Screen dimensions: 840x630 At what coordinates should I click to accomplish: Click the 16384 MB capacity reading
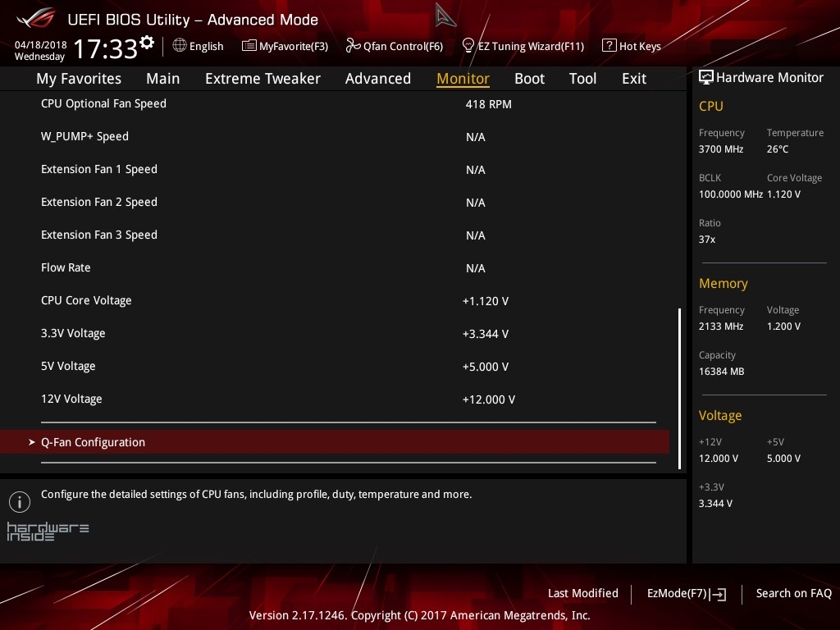(x=722, y=372)
